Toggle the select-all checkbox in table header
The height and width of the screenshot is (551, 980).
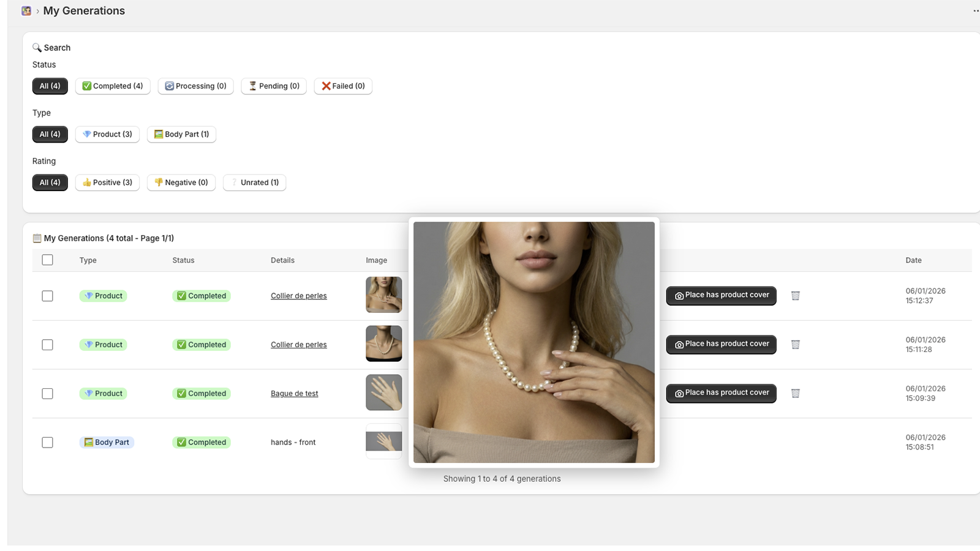pos(47,260)
